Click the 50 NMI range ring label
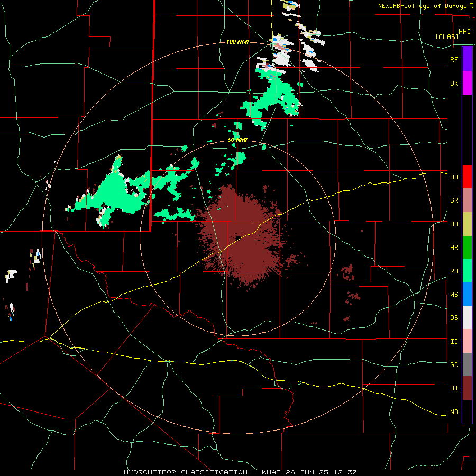The image size is (476, 476). click(x=237, y=140)
